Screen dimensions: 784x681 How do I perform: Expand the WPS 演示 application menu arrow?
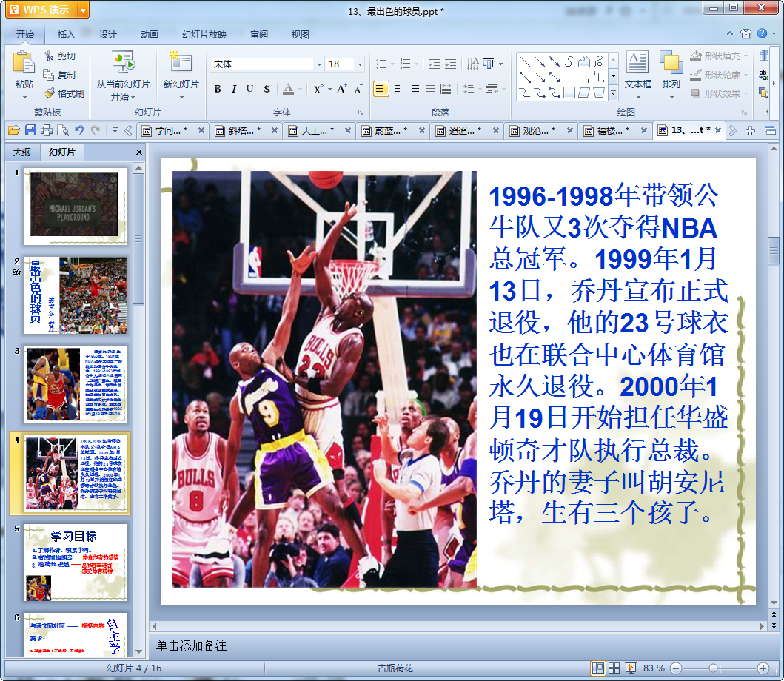tap(83, 10)
